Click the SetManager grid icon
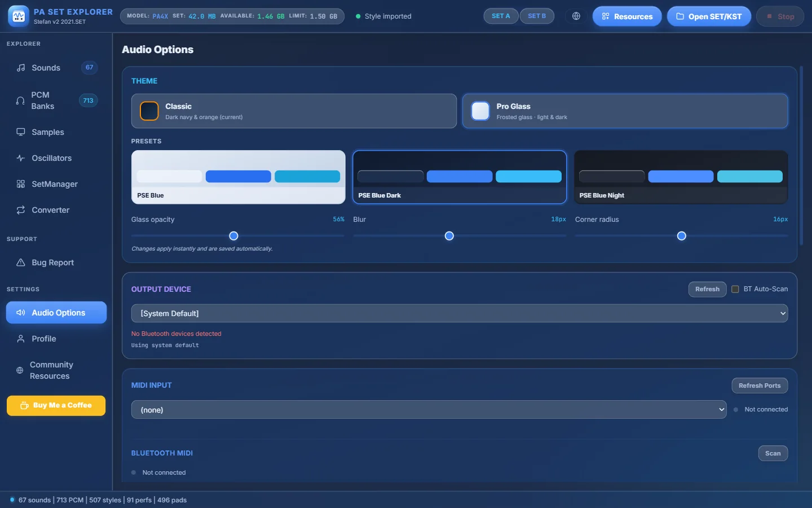Viewport: 812px width, 508px height. point(21,184)
